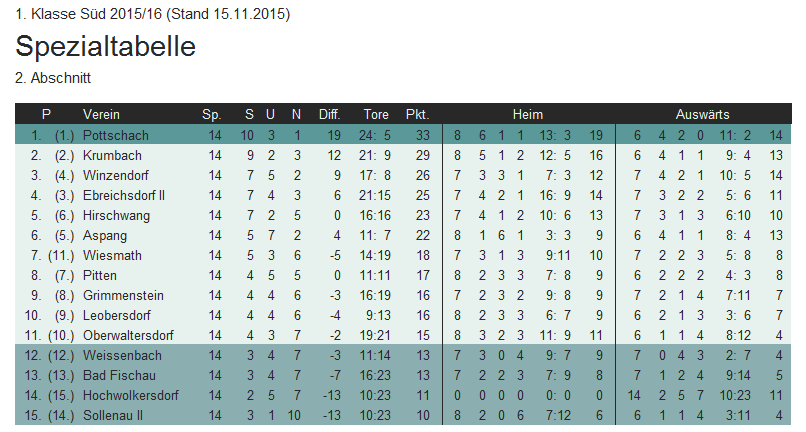Viewport: 806px width, 432px height.
Task: Select Oberwaltersdorf in the table
Action: [x=127, y=335]
